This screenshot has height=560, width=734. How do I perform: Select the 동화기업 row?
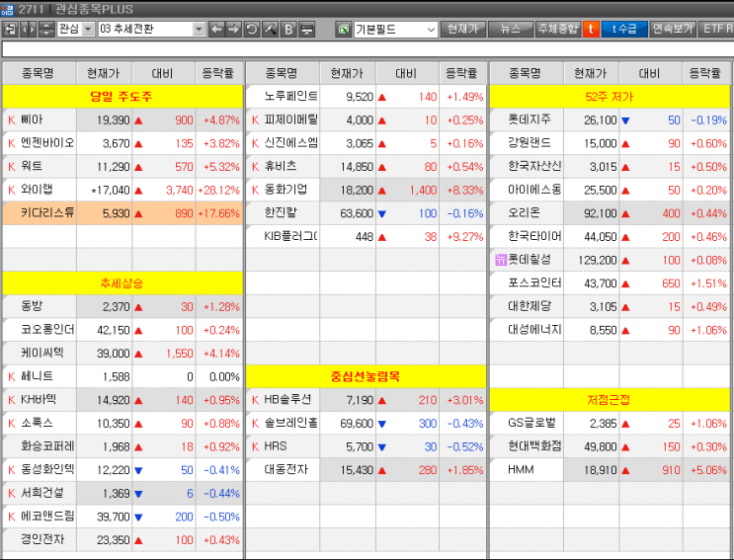[x=367, y=190]
